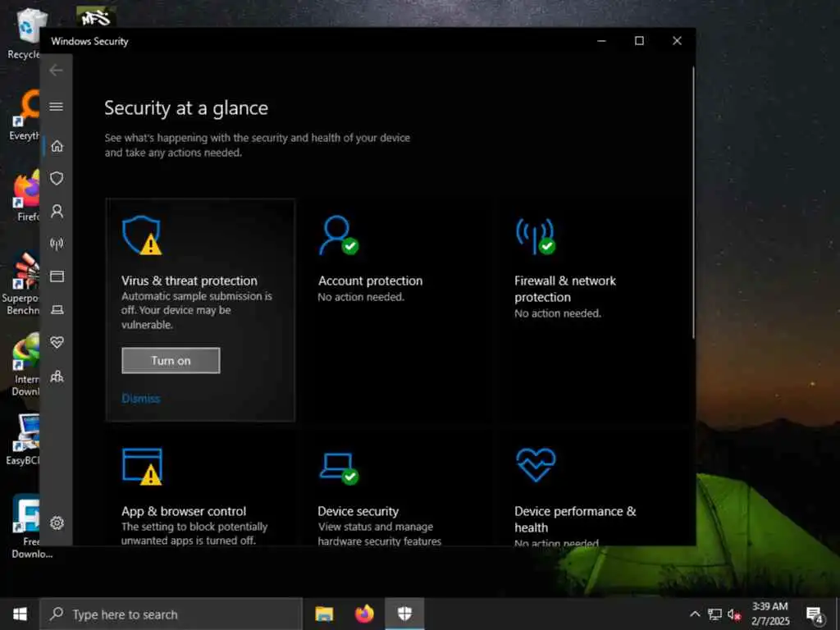Minimize the Windows Security window
Image resolution: width=840 pixels, height=630 pixels.
pos(601,41)
